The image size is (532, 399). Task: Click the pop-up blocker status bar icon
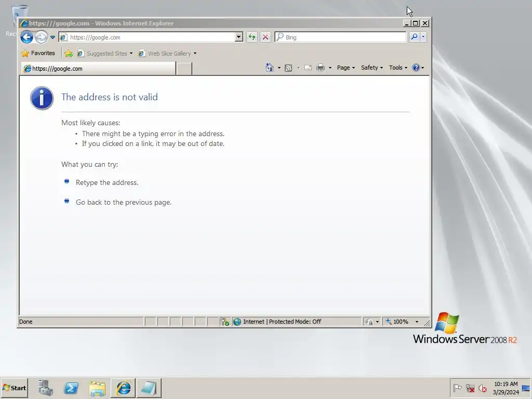point(225,322)
